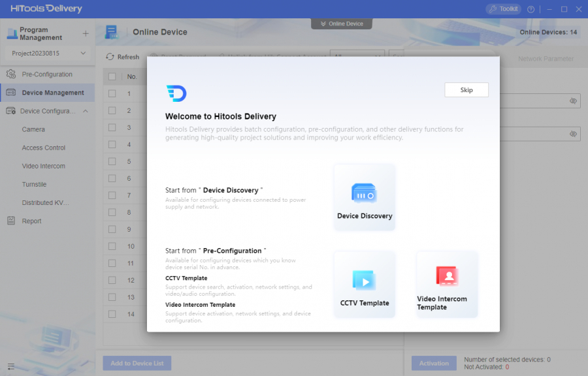
Task: Open Access Control configuration item
Action: click(44, 148)
